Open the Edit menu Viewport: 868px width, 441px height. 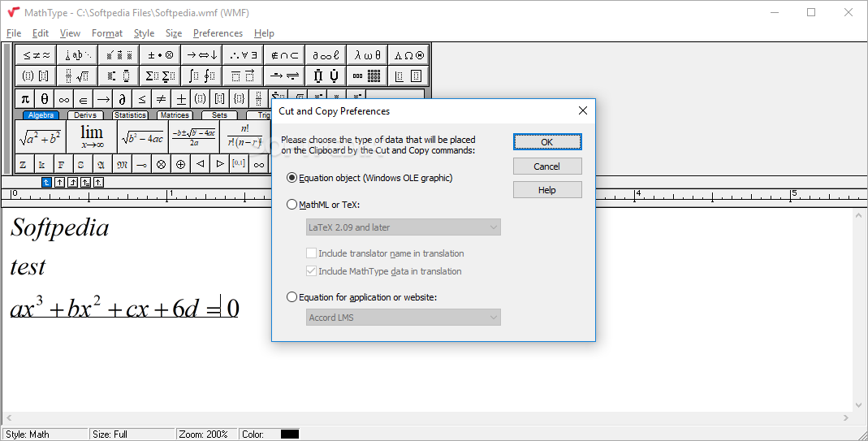pos(41,33)
